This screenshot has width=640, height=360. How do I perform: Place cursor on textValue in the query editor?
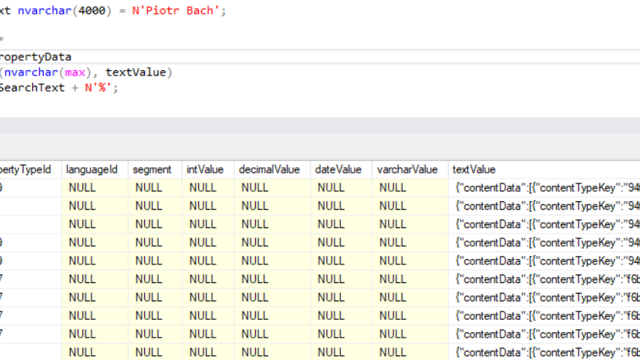tap(136, 72)
